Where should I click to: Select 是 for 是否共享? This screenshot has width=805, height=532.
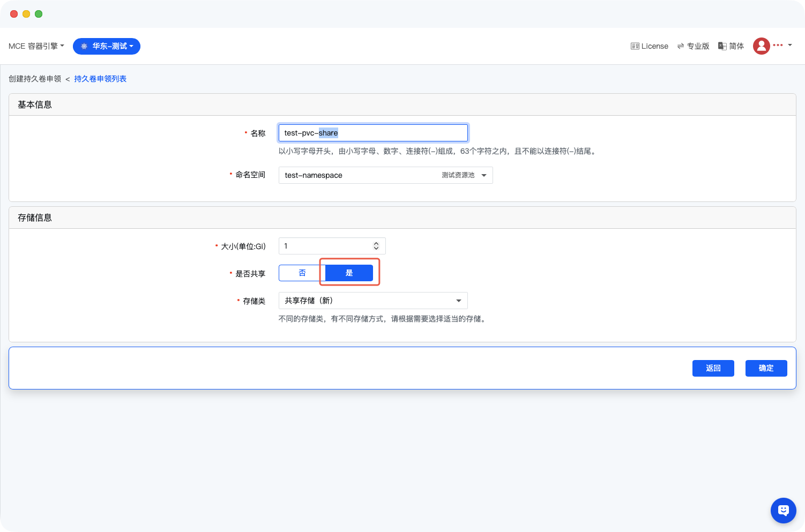click(x=349, y=273)
